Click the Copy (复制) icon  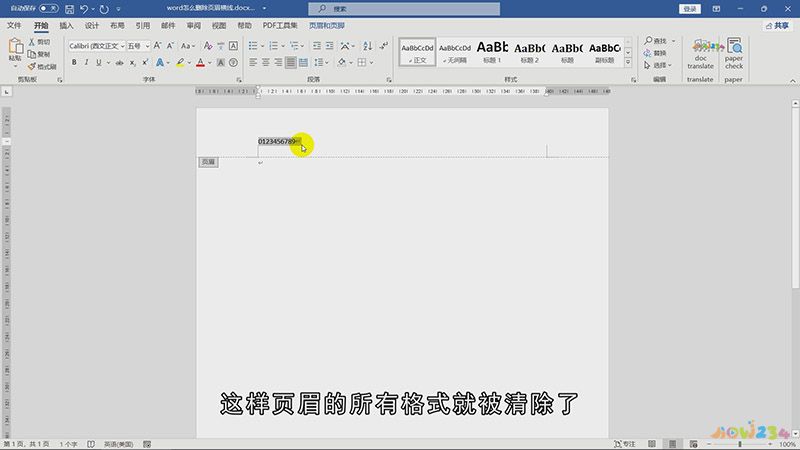(32, 54)
